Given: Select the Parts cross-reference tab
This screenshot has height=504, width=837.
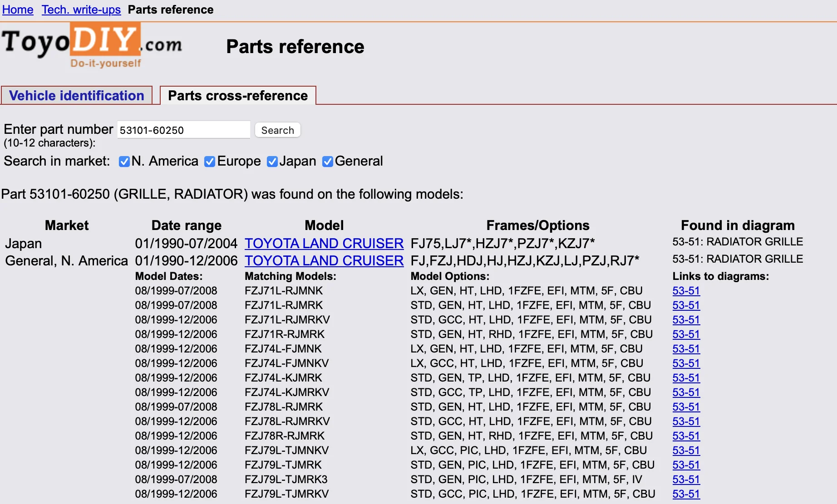Looking at the screenshot, I should pos(238,95).
